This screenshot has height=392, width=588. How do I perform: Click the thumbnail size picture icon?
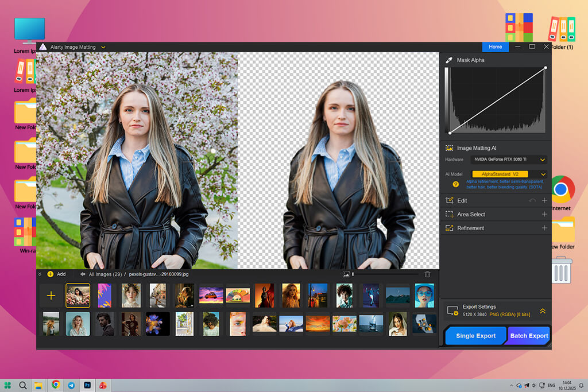tap(346, 274)
